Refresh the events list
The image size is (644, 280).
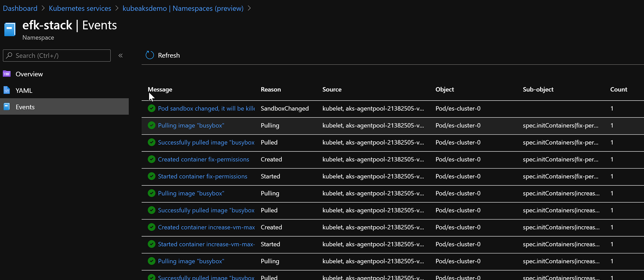[163, 55]
